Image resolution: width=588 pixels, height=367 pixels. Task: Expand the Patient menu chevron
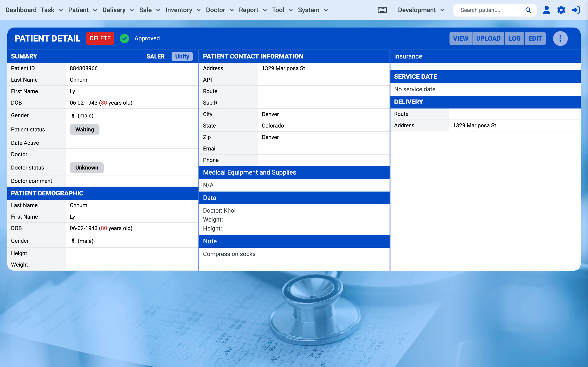pos(95,10)
